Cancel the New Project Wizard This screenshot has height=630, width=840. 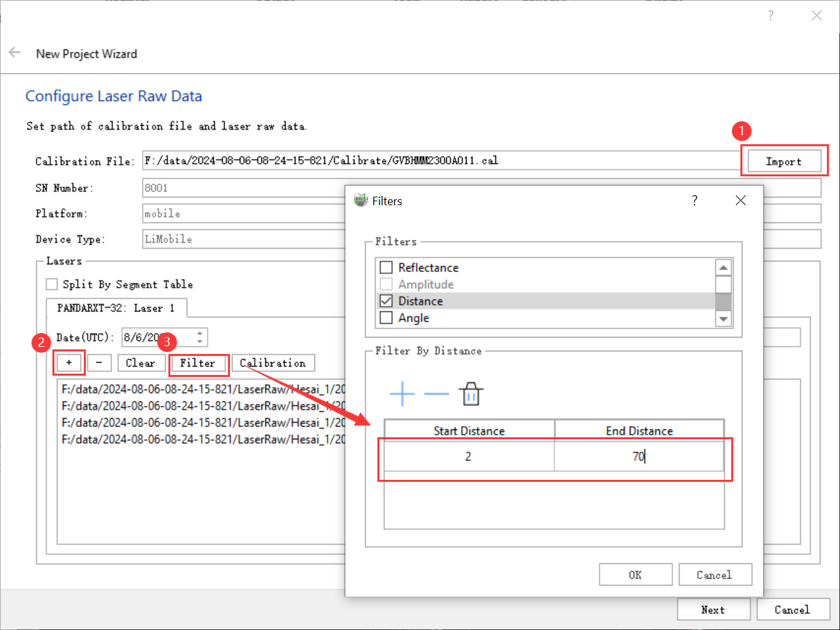pos(793,610)
